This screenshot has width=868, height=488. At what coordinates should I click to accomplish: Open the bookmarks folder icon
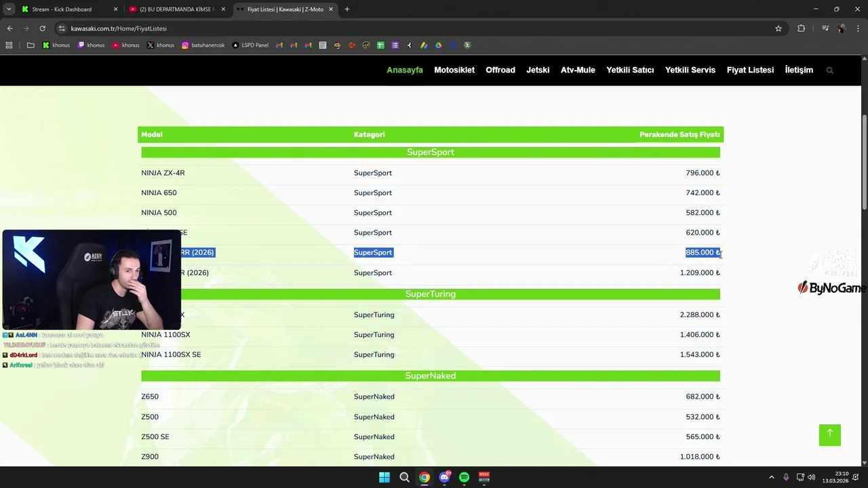pyautogui.click(x=31, y=45)
